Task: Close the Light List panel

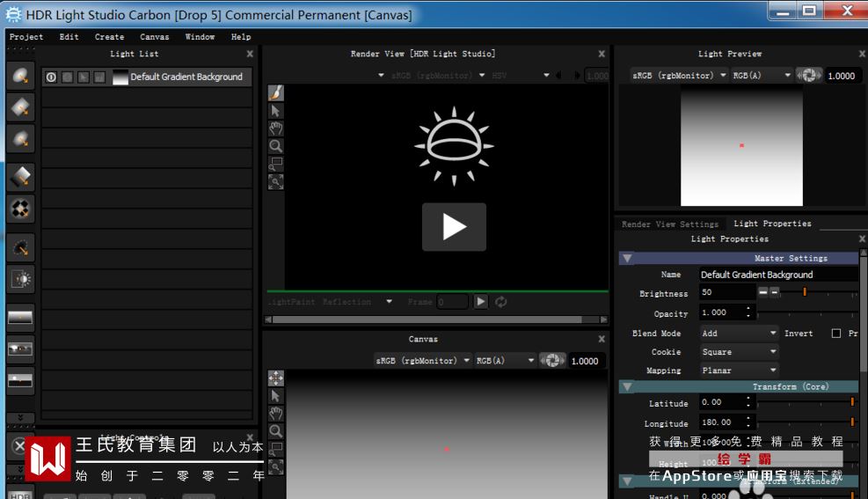Action: pos(250,54)
